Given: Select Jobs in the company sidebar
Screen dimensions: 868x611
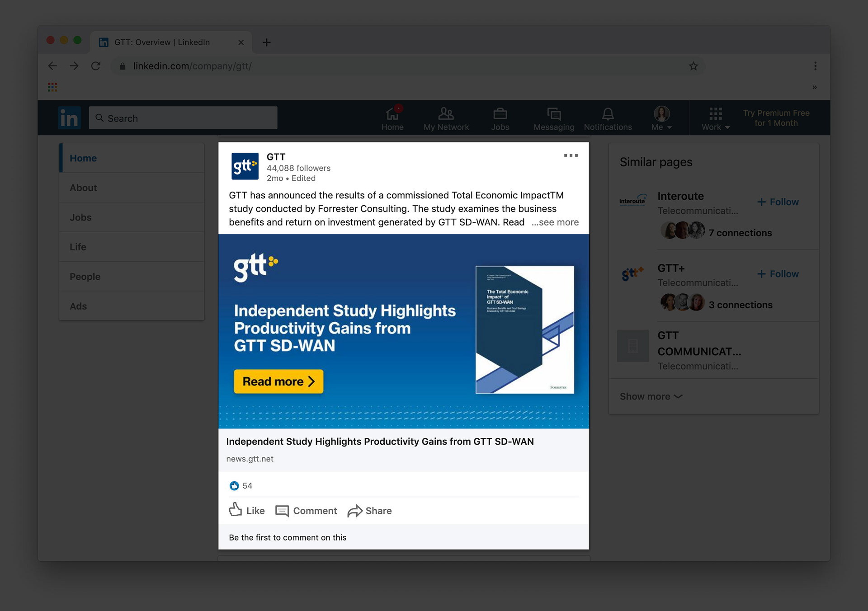Looking at the screenshot, I should click(132, 217).
